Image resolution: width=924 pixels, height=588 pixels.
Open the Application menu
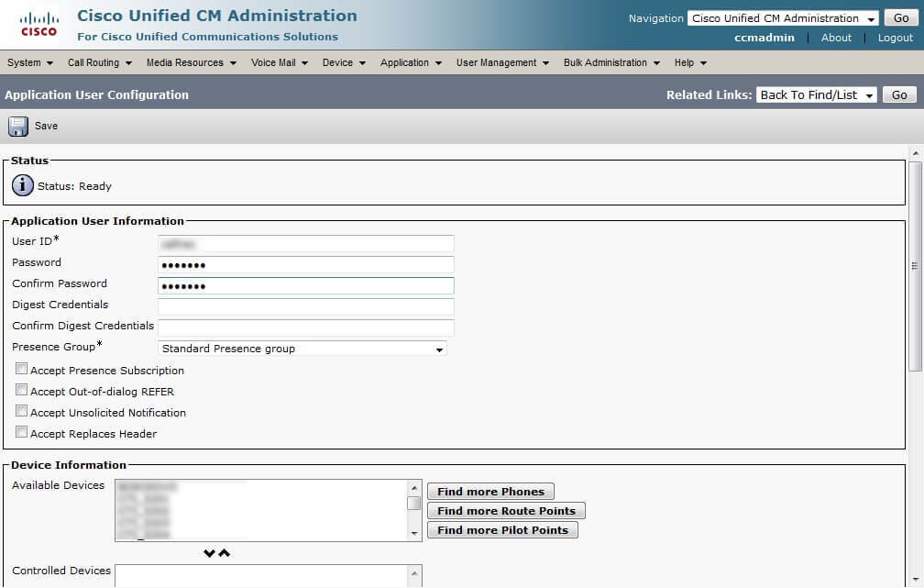click(x=411, y=62)
